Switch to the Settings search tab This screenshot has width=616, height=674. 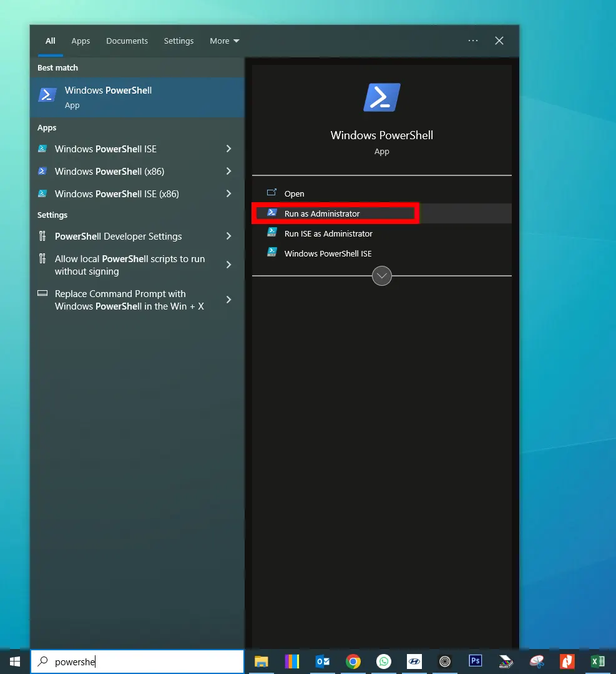(179, 41)
